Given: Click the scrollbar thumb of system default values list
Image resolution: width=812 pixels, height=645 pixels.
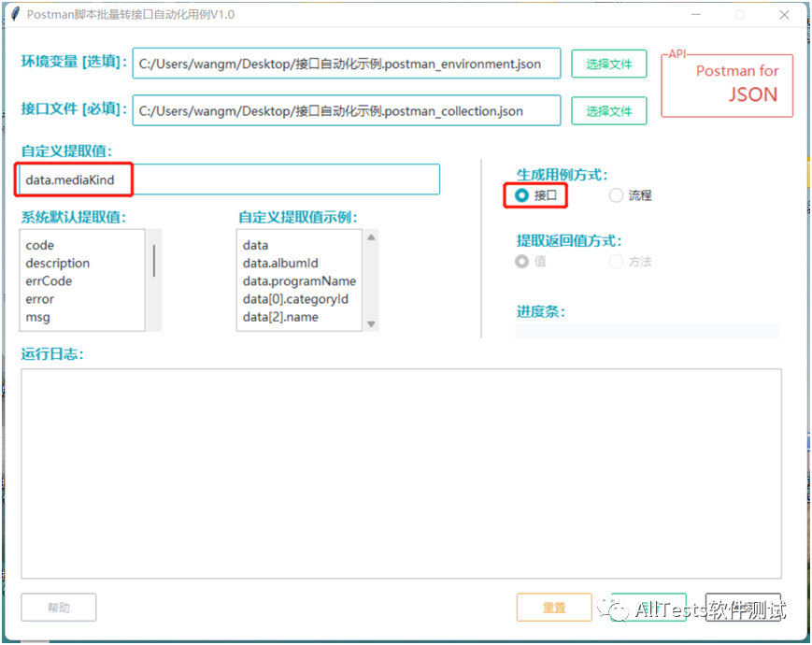Looking at the screenshot, I should tap(154, 261).
